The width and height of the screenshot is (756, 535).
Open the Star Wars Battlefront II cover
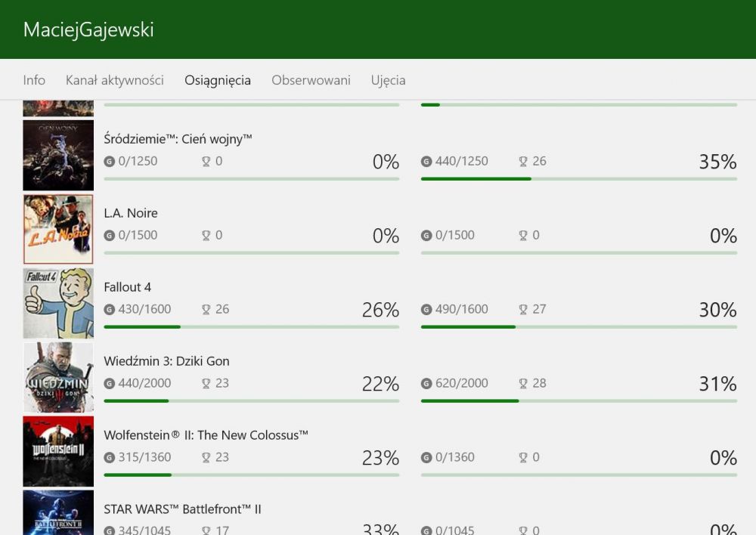58,513
